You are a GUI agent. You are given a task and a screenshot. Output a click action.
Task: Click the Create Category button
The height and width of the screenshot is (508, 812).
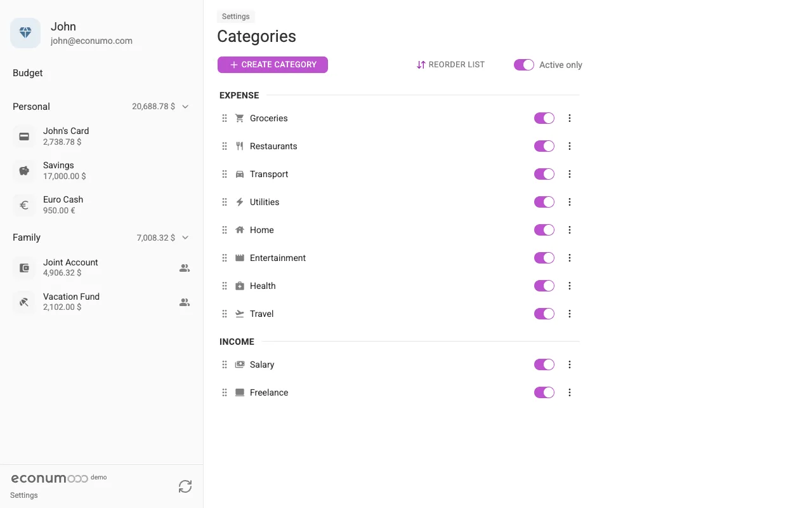pyautogui.click(x=273, y=65)
